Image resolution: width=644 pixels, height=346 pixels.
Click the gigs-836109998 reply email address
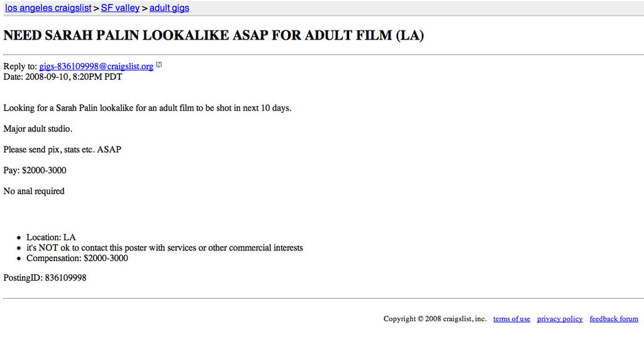coord(96,67)
